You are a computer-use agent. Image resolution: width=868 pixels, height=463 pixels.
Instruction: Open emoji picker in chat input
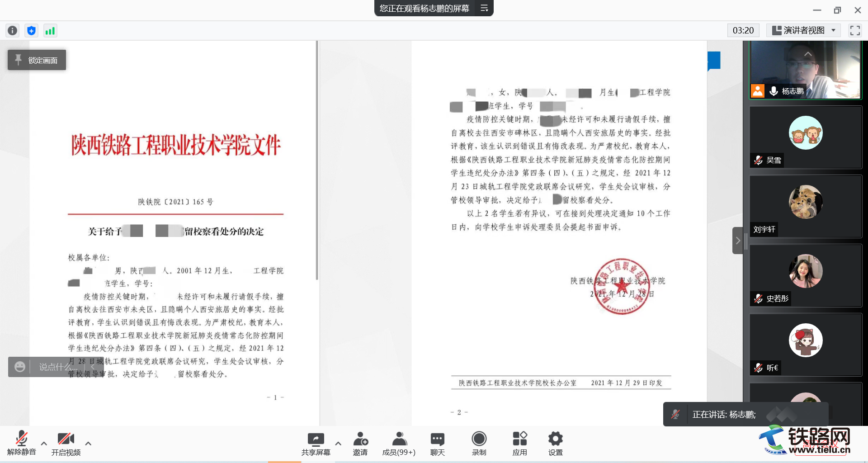pos(20,367)
